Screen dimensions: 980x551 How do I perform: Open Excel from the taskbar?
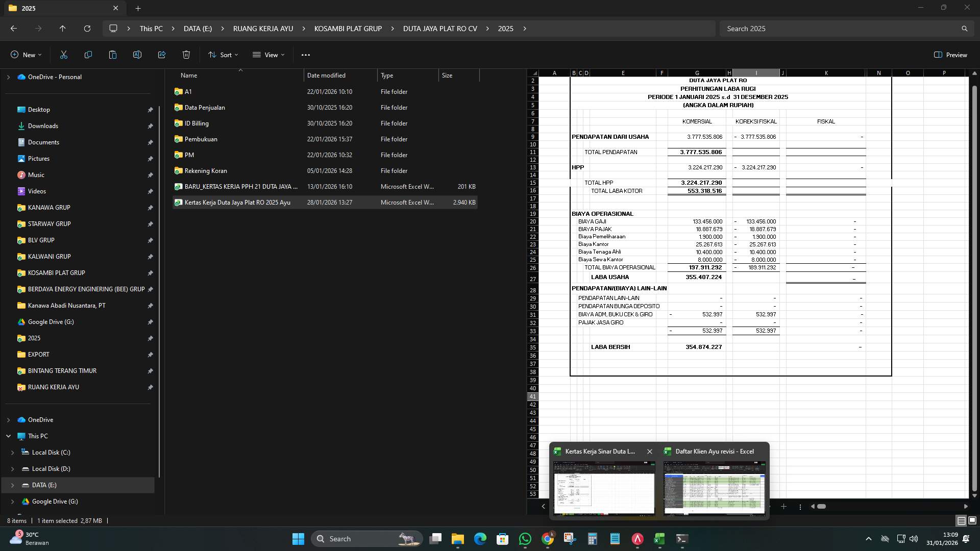coord(659,538)
